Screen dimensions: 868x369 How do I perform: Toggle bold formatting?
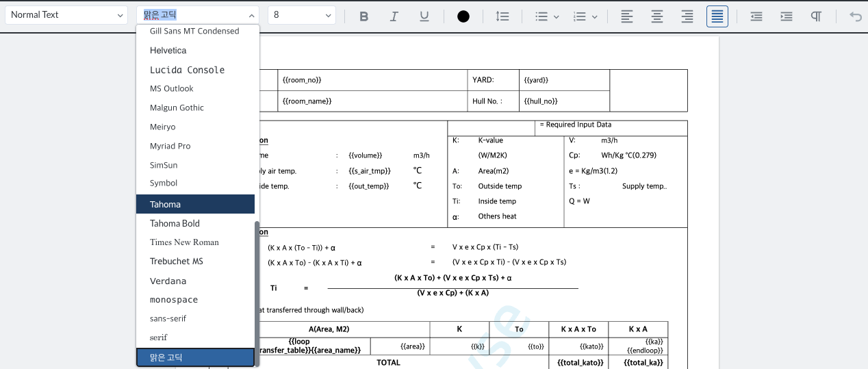364,16
